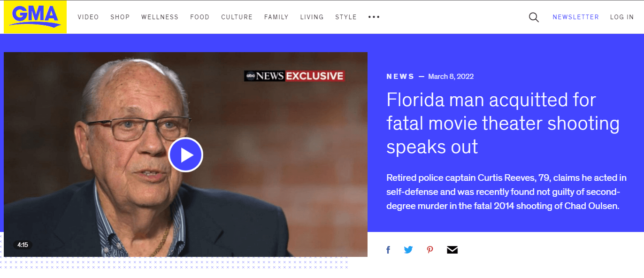Click the ABC News Exclusive banner in video
The height and width of the screenshot is (278, 644).
point(294,76)
